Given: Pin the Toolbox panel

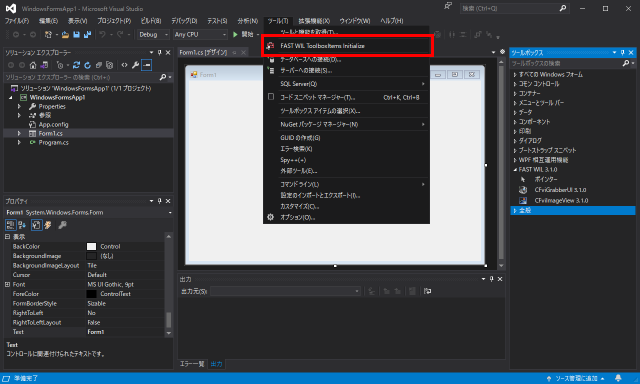Looking at the screenshot, I should 622,53.
